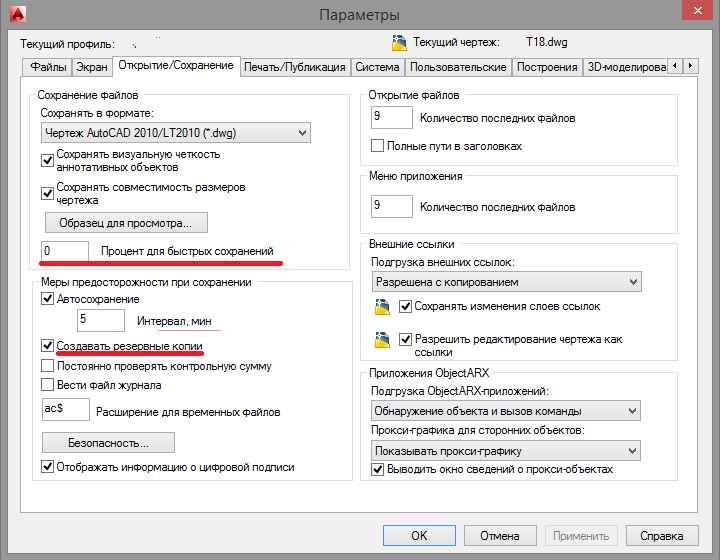This screenshot has width=720, height=560.
Task: Open Подгрузка внешних ссылок dropdown
Action: tap(506, 282)
